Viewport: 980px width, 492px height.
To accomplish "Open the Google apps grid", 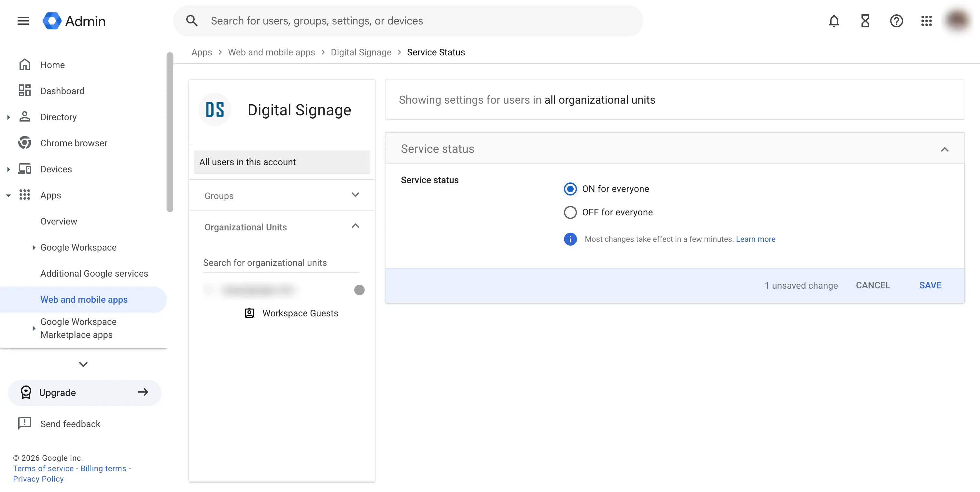I will coord(926,21).
